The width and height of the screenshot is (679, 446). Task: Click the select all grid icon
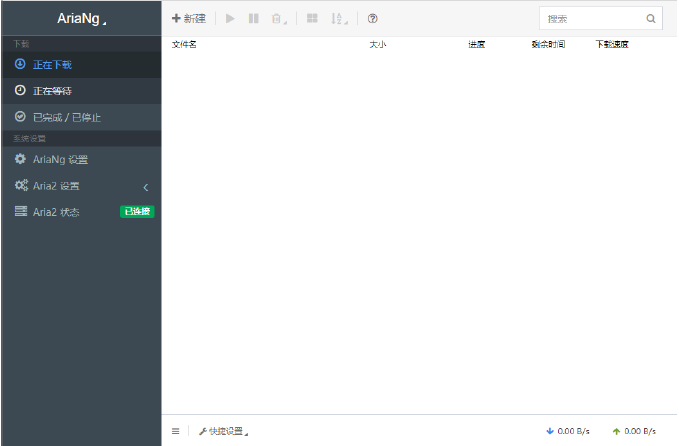(x=312, y=18)
